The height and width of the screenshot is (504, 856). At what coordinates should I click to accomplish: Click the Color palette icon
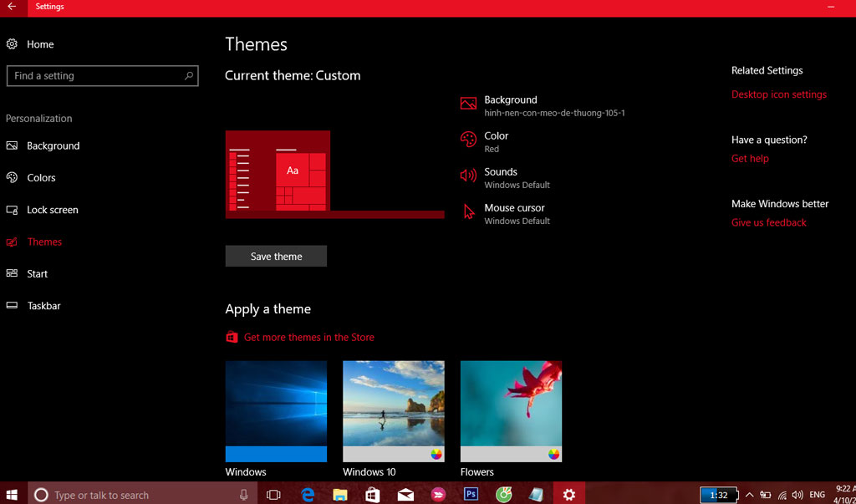468,140
